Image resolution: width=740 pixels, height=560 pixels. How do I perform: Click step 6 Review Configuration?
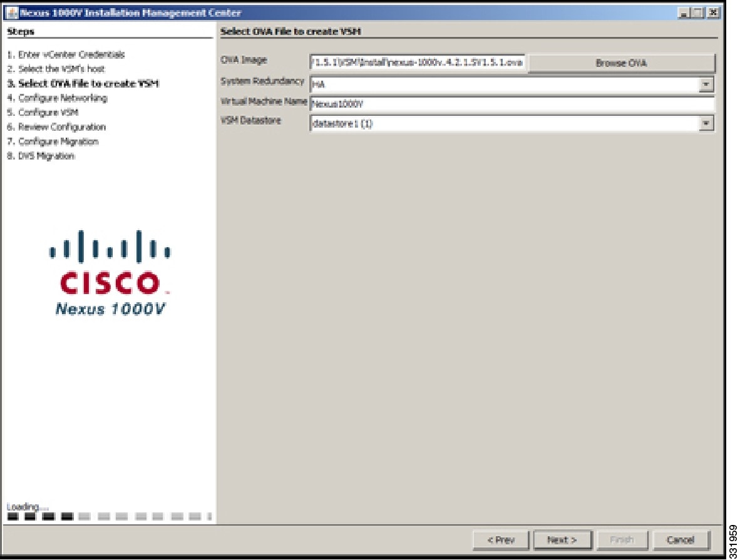point(56,127)
